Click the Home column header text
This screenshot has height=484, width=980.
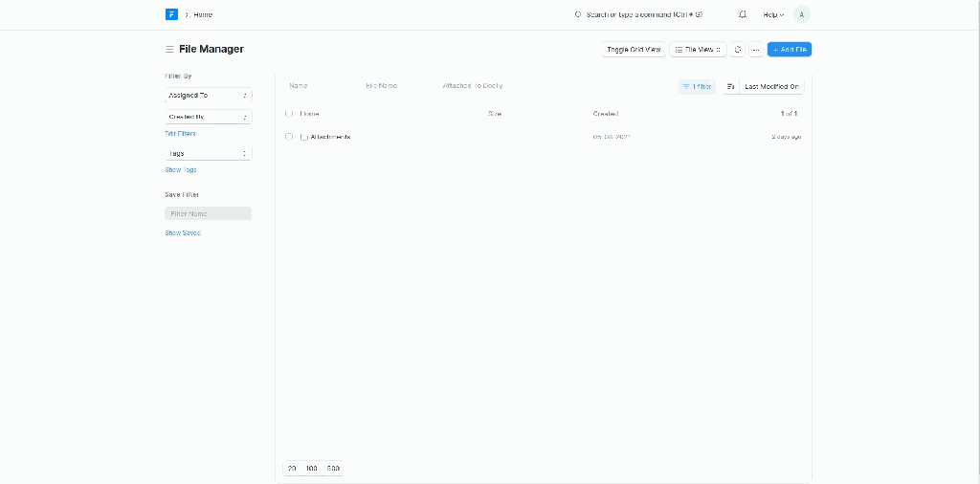pyautogui.click(x=309, y=114)
